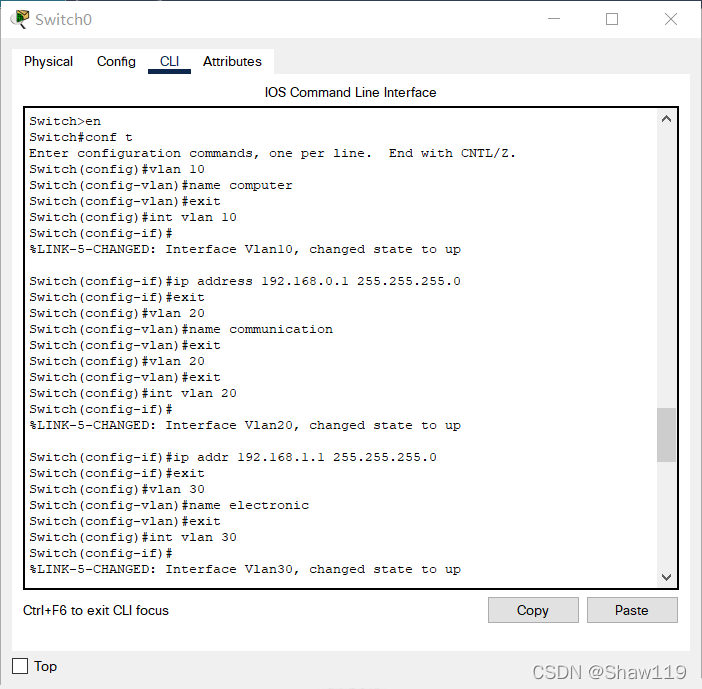Open the Attributes tab
This screenshot has width=702, height=689.
coord(232,61)
